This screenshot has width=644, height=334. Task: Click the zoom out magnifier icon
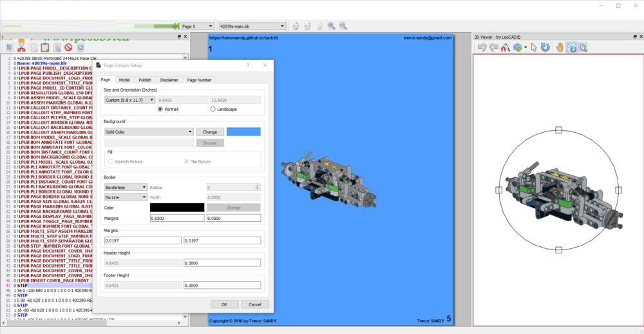343,26
